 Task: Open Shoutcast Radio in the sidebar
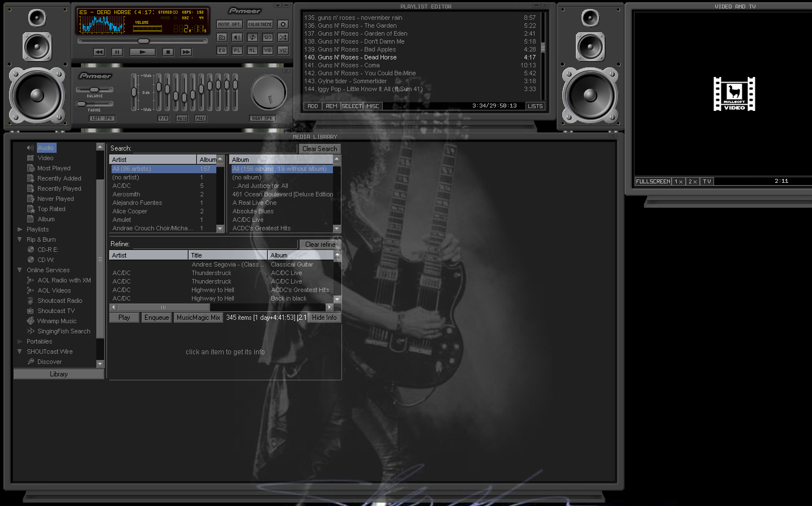[x=59, y=301]
